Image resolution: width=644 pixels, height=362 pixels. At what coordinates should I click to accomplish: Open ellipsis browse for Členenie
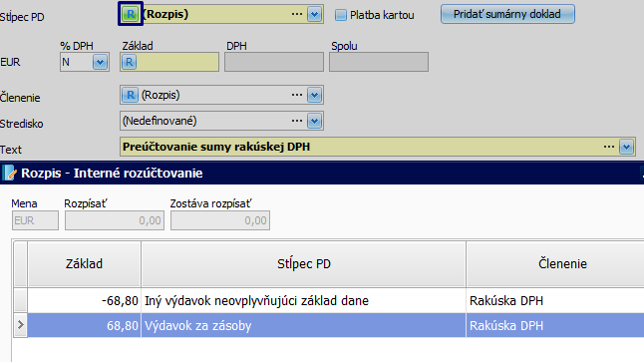coord(297,95)
